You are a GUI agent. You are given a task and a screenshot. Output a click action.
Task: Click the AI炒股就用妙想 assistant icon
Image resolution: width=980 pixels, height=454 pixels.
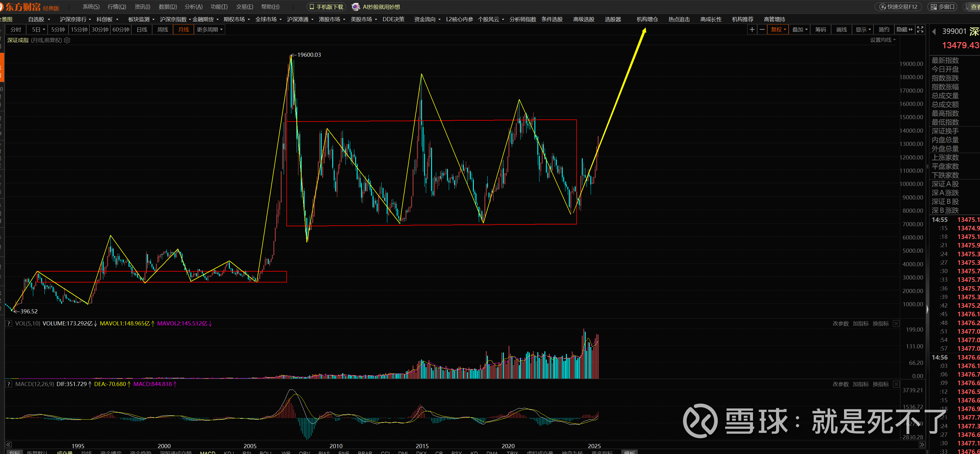(x=356, y=7)
